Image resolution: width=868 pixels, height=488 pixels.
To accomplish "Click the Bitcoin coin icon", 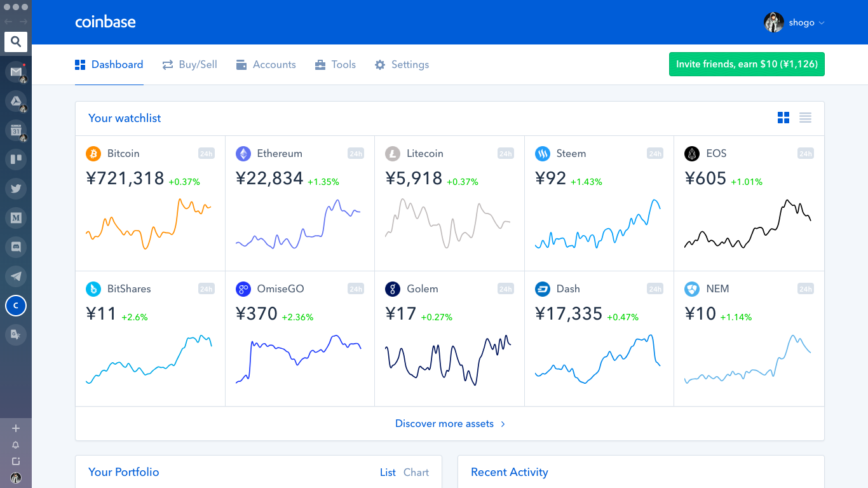I will 93,154.
